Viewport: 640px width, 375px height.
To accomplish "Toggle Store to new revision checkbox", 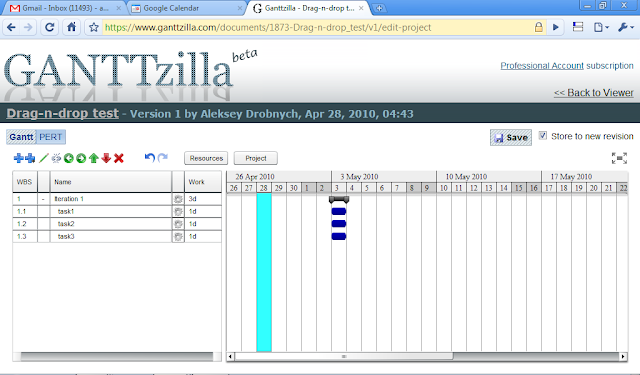I will 542,135.
